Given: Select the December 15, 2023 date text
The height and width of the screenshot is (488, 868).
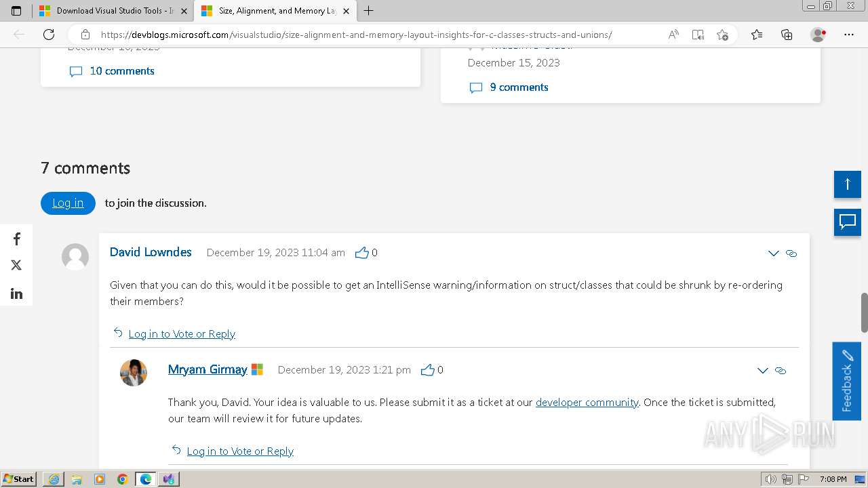Looking at the screenshot, I should tap(514, 63).
